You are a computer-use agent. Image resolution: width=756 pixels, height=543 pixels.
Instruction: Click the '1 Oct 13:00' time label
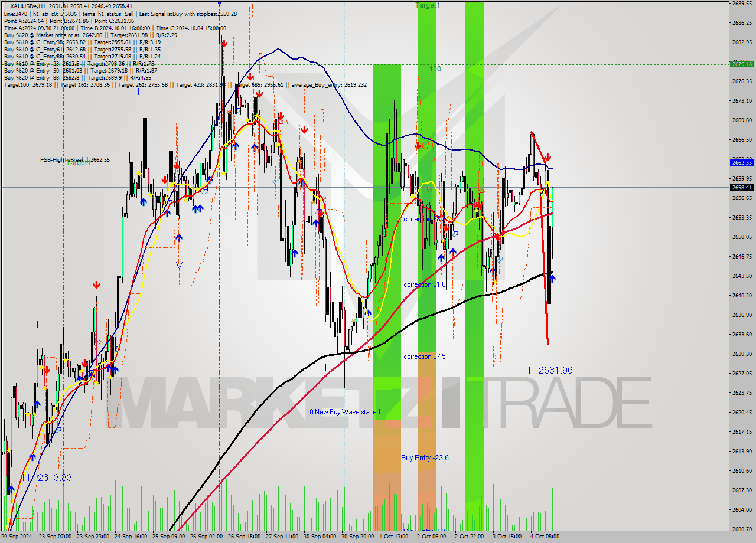395,537
